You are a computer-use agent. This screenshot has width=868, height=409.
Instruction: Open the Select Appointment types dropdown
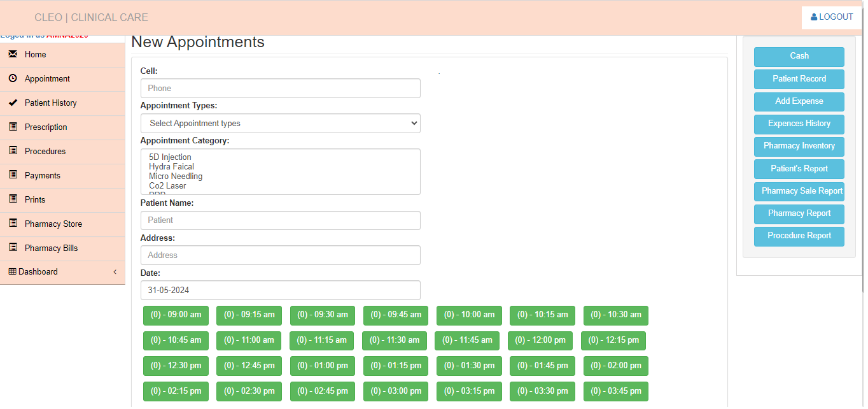pyautogui.click(x=280, y=124)
